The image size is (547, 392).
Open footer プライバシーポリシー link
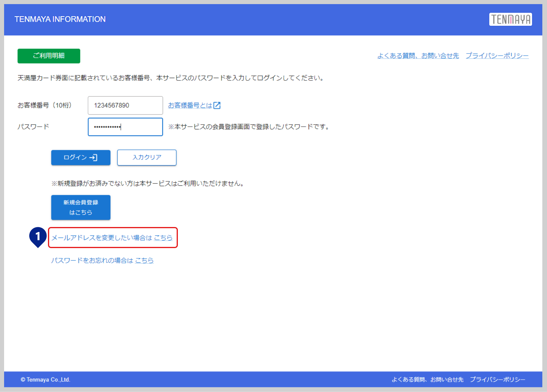498,379
